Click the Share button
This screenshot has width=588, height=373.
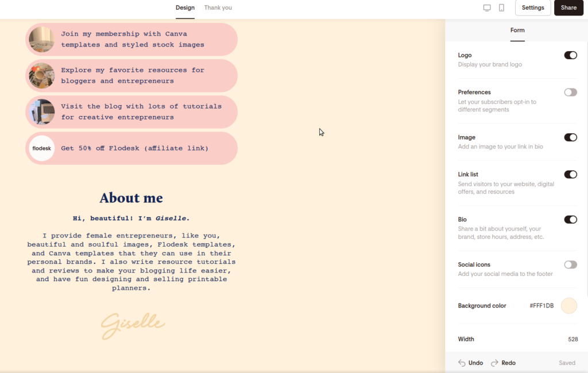point(568,8)
